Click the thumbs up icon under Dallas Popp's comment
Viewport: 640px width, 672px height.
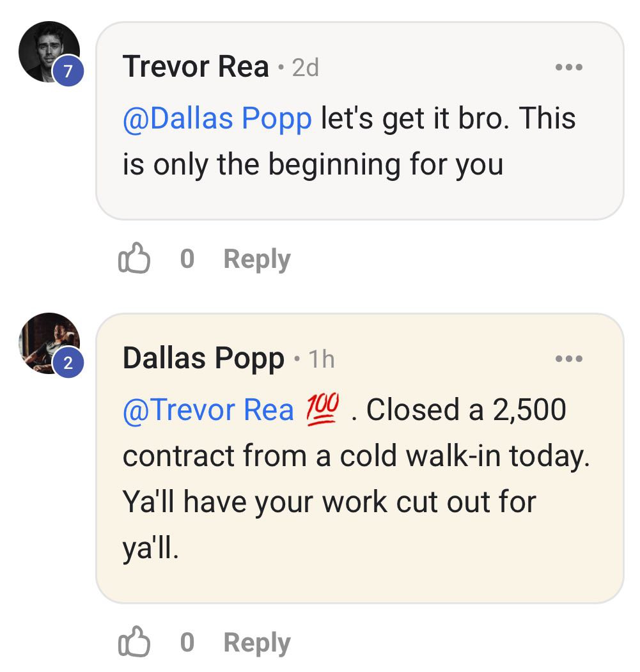click(136, 643)
